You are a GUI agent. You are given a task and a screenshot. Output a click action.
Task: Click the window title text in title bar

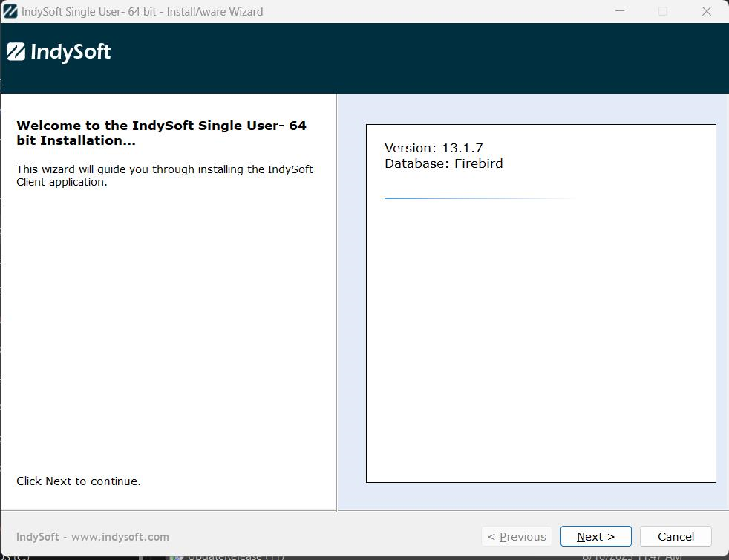143,11
